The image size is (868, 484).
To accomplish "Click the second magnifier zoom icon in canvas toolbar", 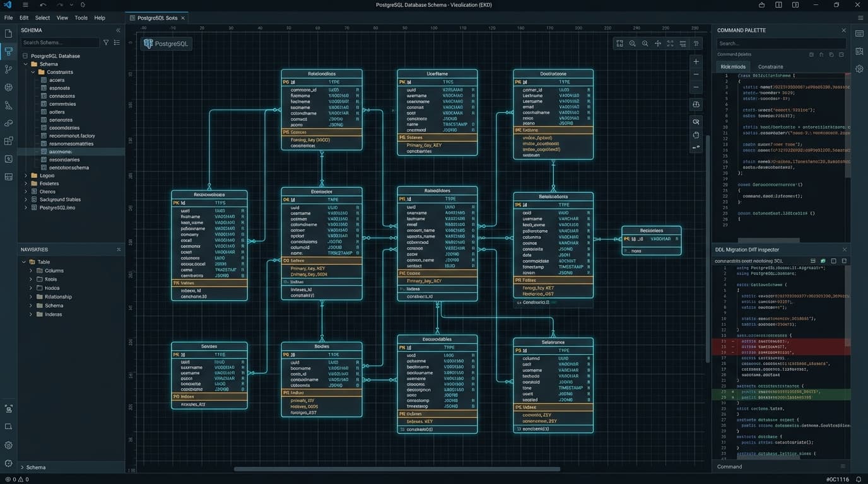I will (645, 43).
